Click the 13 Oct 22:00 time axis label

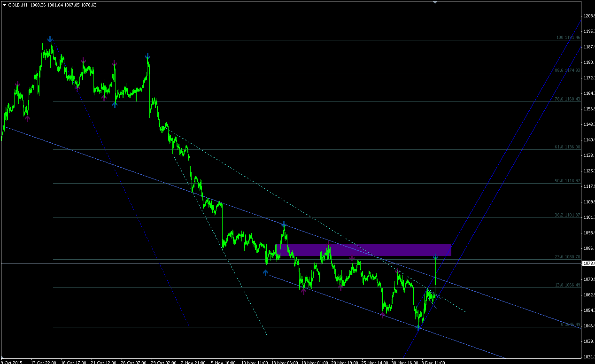44,362
